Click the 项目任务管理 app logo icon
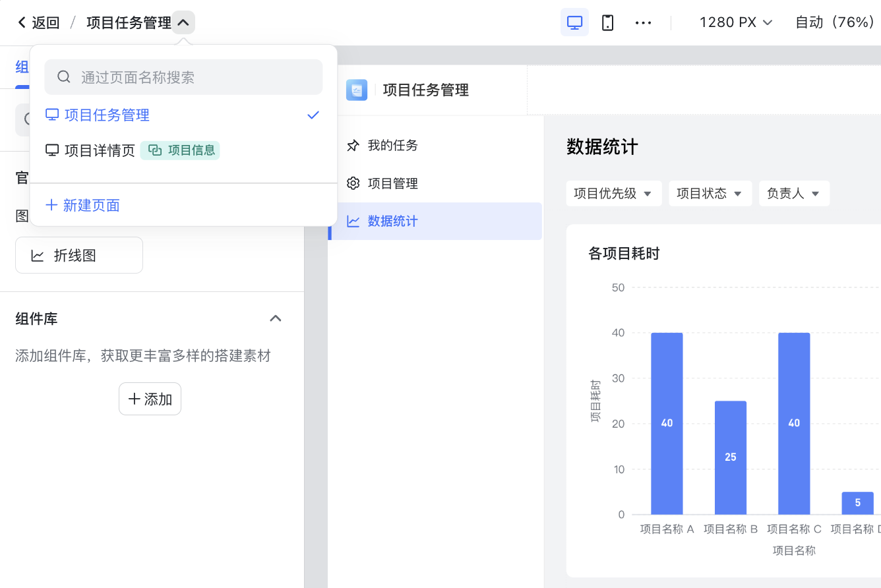This screenshot has width=881, height=588. (357, 90)
